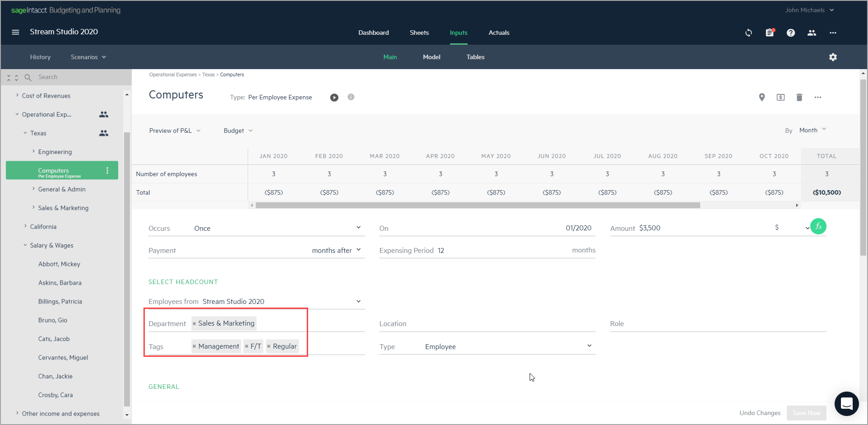The width and height of the screenshot is (868, 425).
Task: Open the Computers item vertical dots menu
Action: (107, 170)
